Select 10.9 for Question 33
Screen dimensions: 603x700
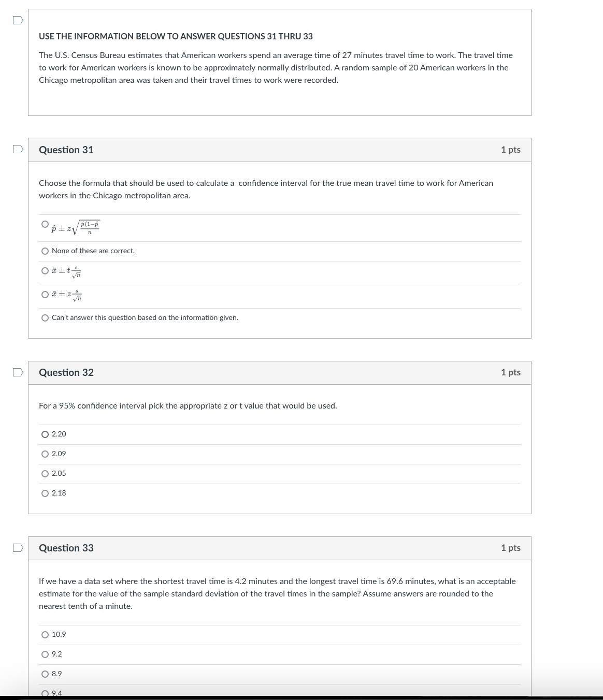(45, 634)
